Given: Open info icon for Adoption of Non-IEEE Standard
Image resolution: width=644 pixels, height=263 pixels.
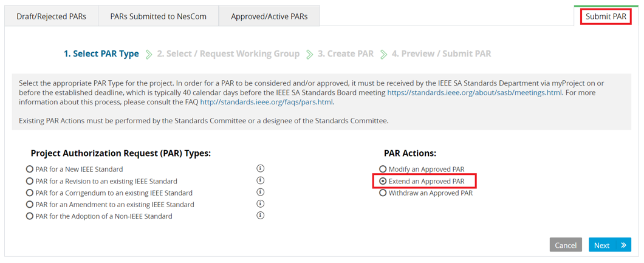Looking at the screenshot, I should (260, 216).
